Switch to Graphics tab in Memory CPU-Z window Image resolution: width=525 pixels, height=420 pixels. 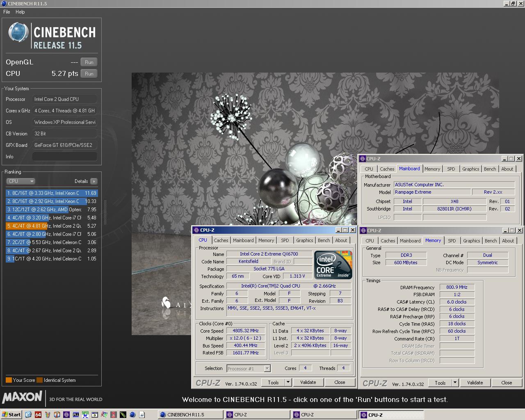(x=472, y=241)
